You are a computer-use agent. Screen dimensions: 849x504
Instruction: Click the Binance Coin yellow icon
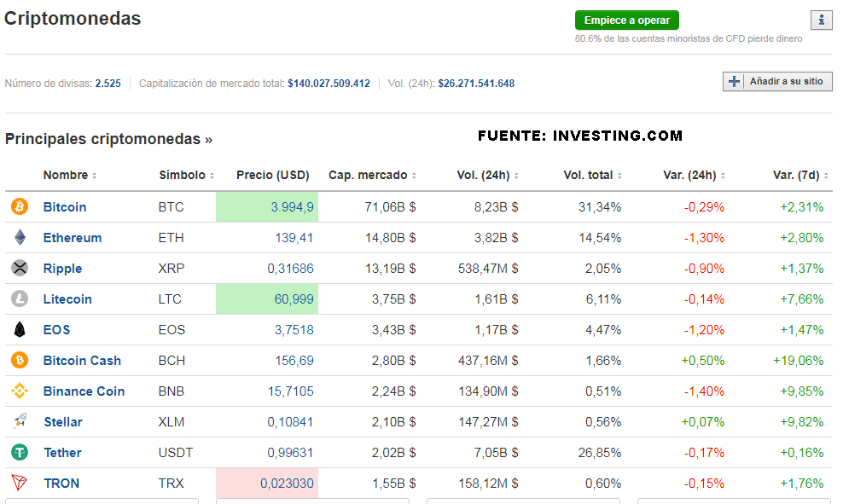pyautogui.click(x=20, y=391)
